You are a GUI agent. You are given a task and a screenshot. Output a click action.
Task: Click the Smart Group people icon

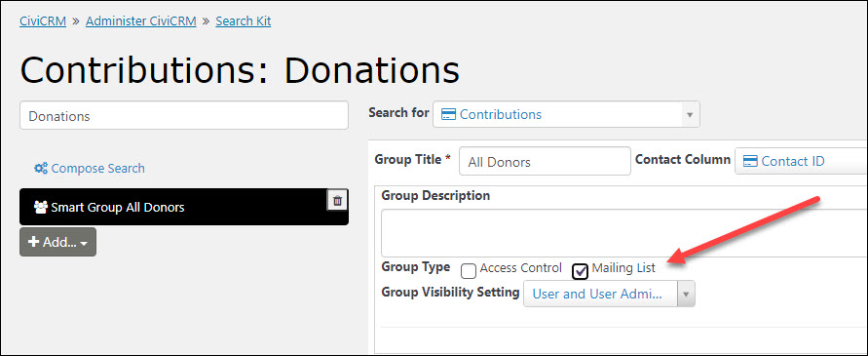coord(40,207)
